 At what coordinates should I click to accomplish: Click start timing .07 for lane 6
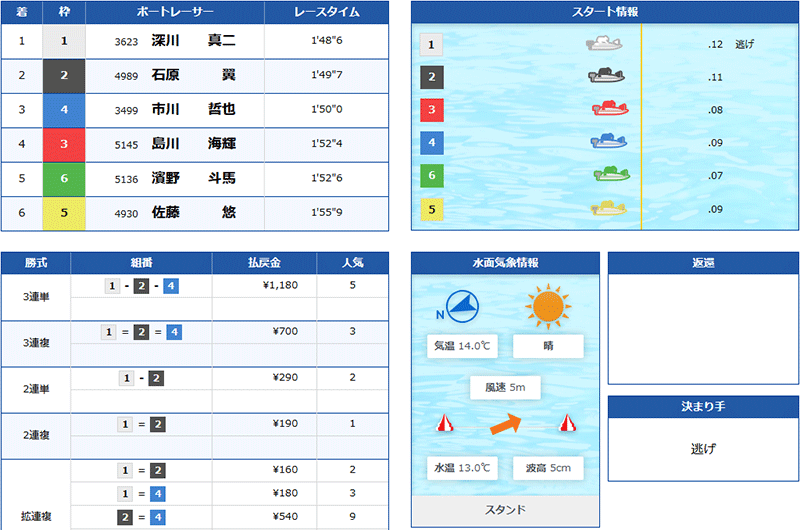pos(715,175)
